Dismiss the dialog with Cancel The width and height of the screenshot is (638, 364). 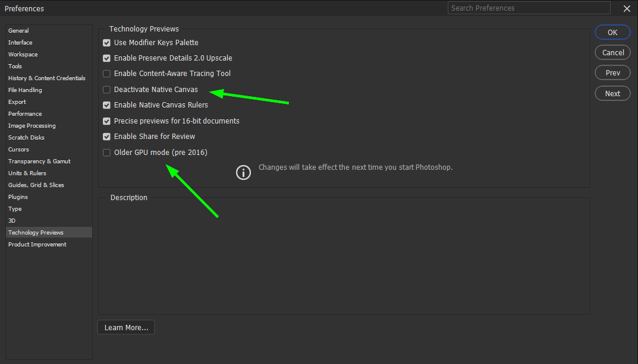pos(612,52)
